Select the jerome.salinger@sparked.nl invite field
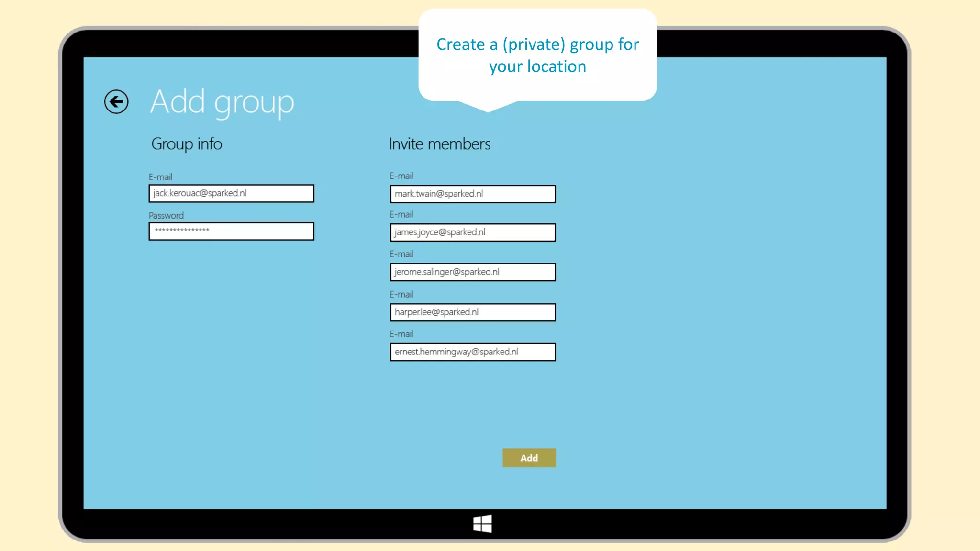The width and height of the screenshot is (980, 551). pyautogui.click(x=473, y=272)
